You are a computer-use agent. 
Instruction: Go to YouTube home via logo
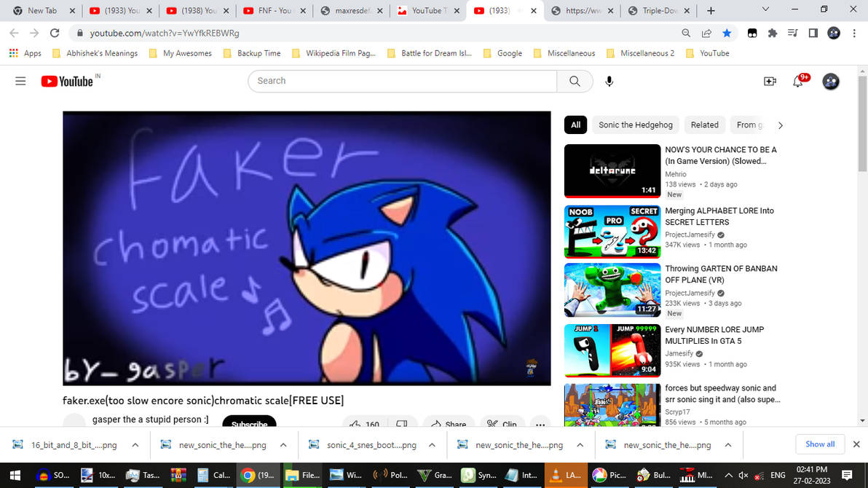pyautogui.click(x=67, y=82)
